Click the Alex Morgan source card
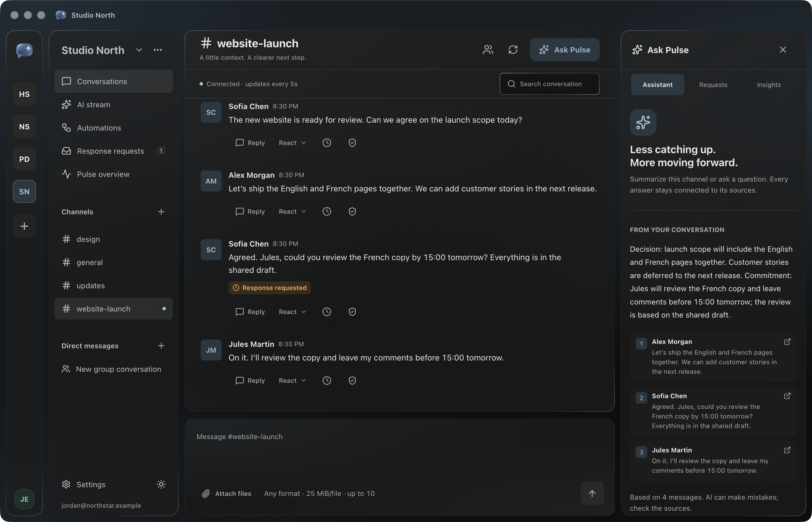Viewport: 812px width, 522px height. click(713, 357)
